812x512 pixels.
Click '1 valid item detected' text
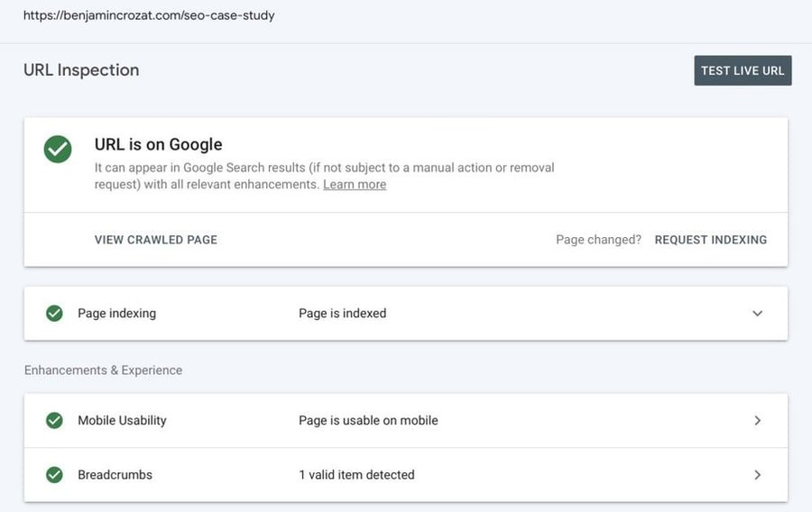tap(356, 475)
